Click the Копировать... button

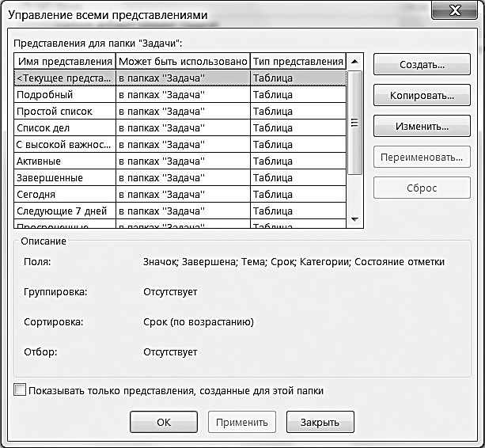pyautogui.click(x=422, y=95)
